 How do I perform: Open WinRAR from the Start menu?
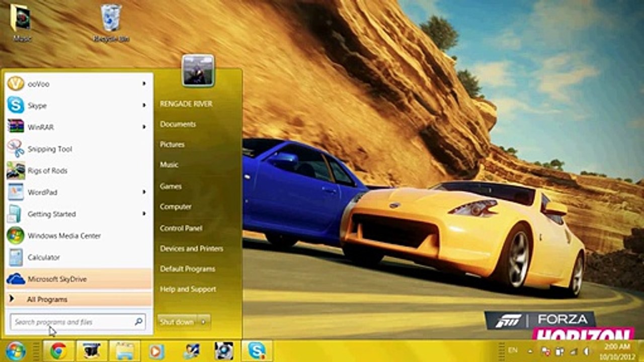pos(78,127)
